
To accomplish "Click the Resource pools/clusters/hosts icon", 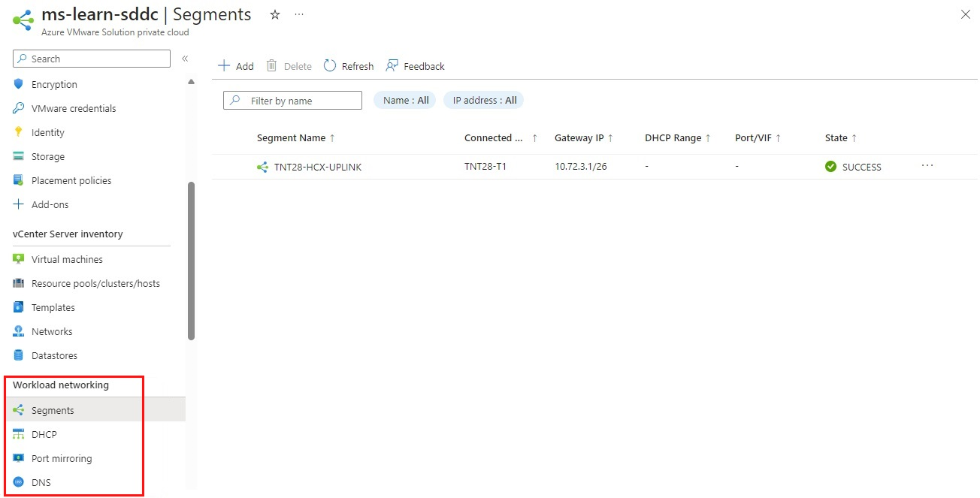I will coord(19,283).
